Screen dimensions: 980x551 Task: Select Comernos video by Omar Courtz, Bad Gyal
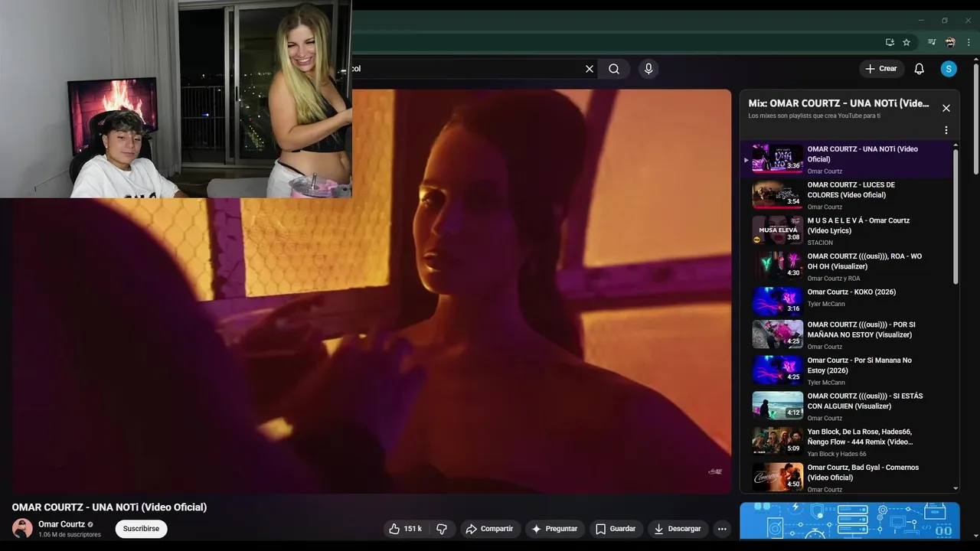[848, 478]
